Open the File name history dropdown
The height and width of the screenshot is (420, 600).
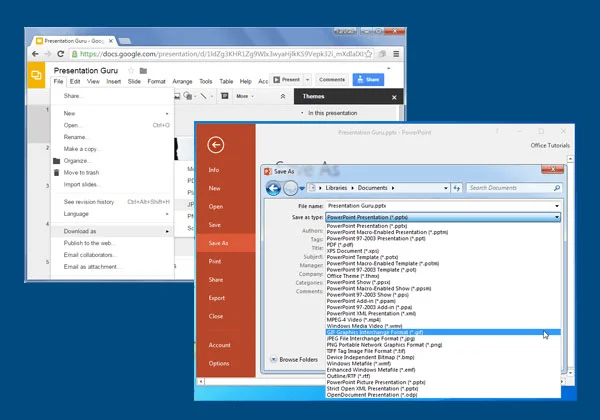click(557, 206)
